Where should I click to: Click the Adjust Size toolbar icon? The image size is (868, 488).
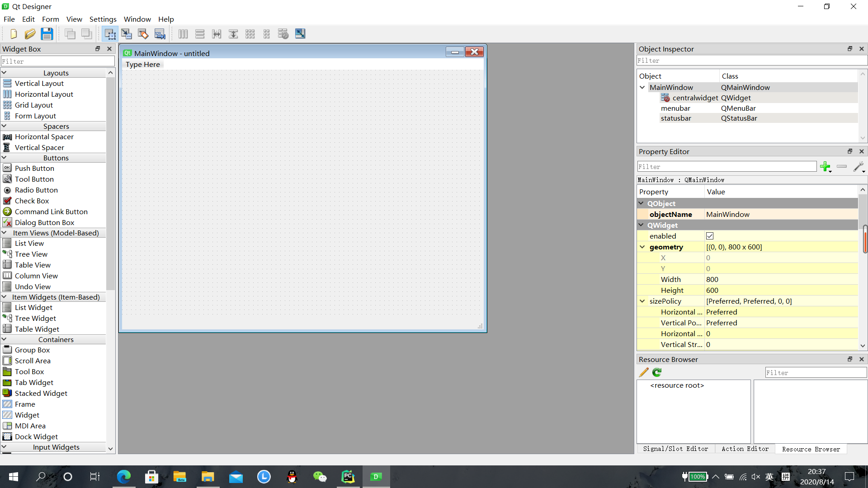pyautogui.click(x=300, y=34)
